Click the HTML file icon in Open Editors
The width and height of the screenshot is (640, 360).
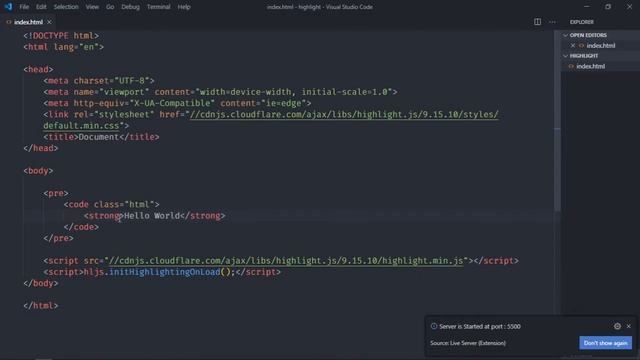[581, 46]
